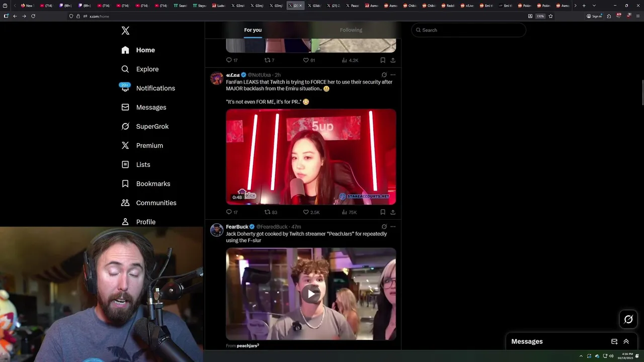The height and width of the screenshot is (362, 644).
Task: Open NotUlxa profile avatar
Action: pos(217,78)
